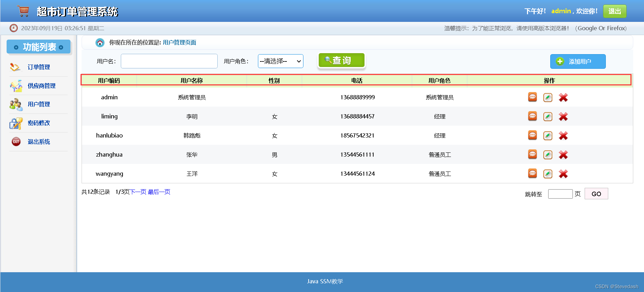View details of user admin
644x292 pixels.
coord(532,97)
